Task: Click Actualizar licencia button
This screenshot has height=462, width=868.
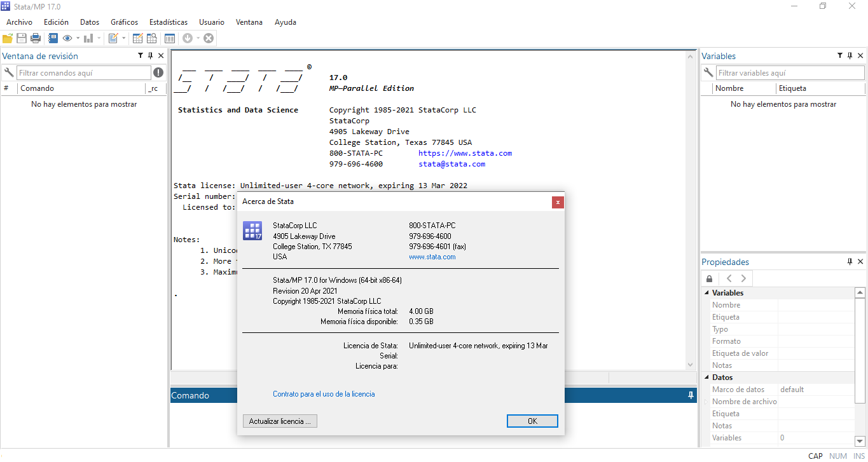Action: click(x=280, y=421)
